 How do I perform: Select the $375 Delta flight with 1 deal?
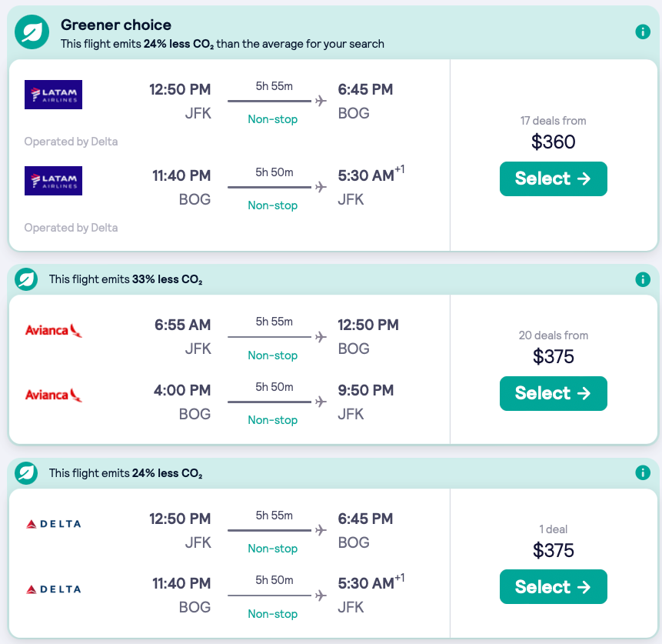pyautogui.click(x=553, y=586)
